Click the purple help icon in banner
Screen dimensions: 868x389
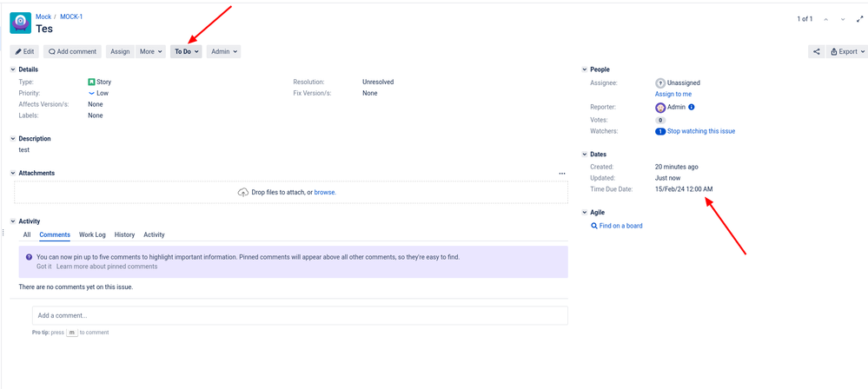tap(29, 257)
